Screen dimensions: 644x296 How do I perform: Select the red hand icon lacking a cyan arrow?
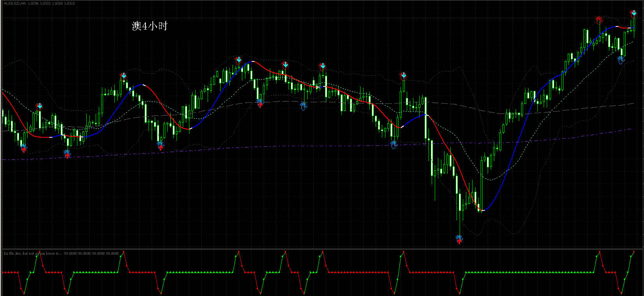coord(599,19)
